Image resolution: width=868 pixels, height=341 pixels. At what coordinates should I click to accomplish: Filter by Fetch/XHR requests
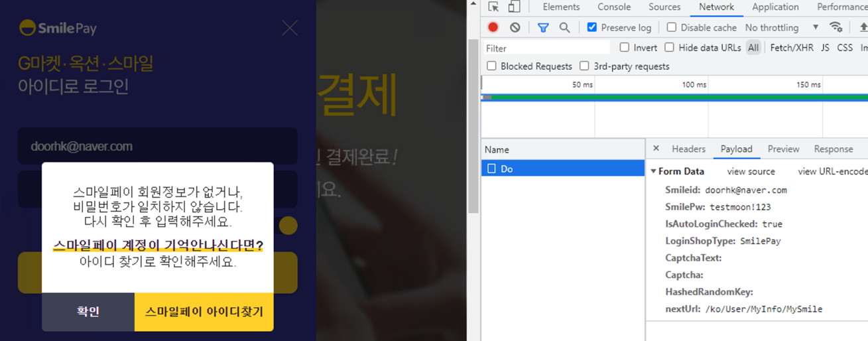pyautogui.click(x=792, y=48)
